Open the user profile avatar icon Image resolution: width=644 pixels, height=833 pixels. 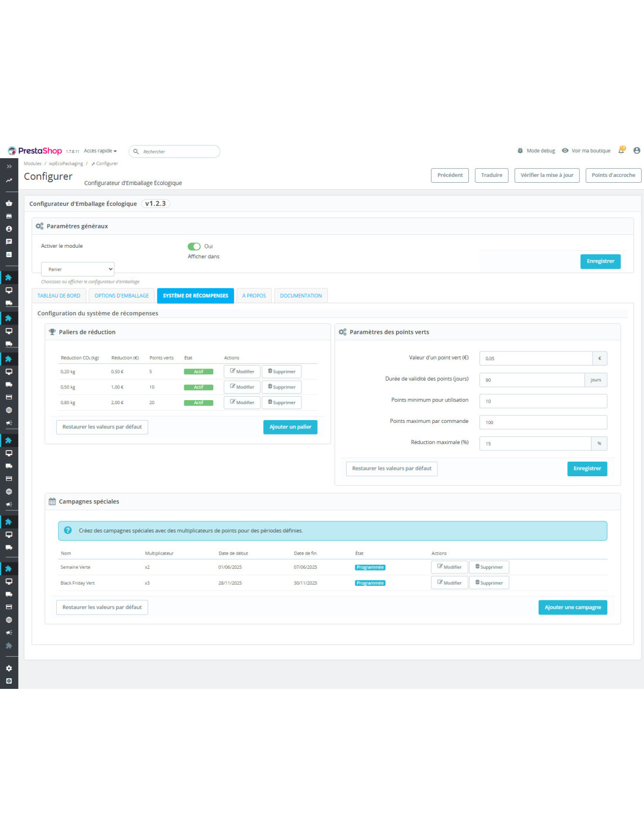coord(636,151)
